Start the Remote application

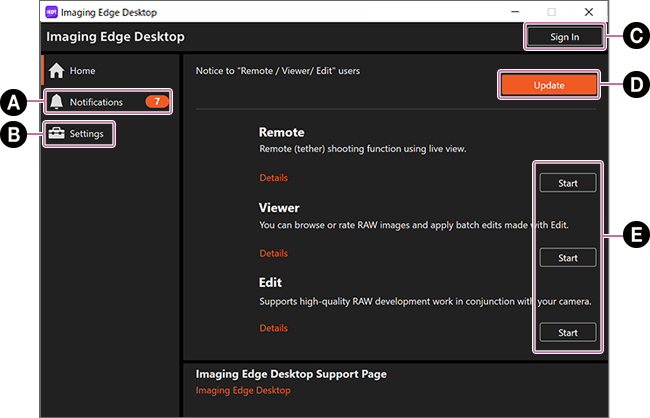click(x=568, y=183)
